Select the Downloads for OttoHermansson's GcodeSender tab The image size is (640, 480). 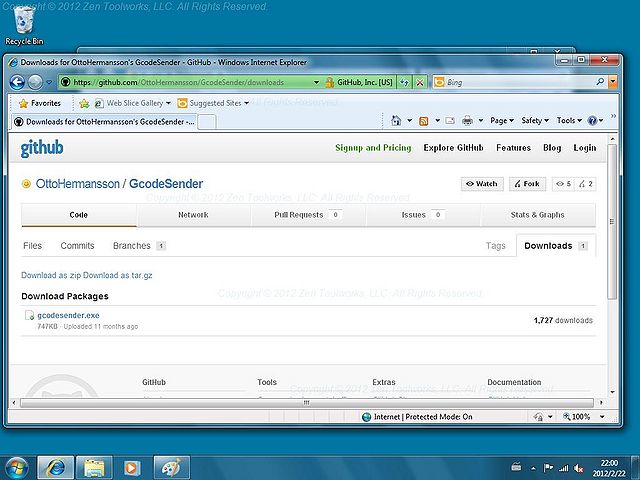(x=104, y=122)
